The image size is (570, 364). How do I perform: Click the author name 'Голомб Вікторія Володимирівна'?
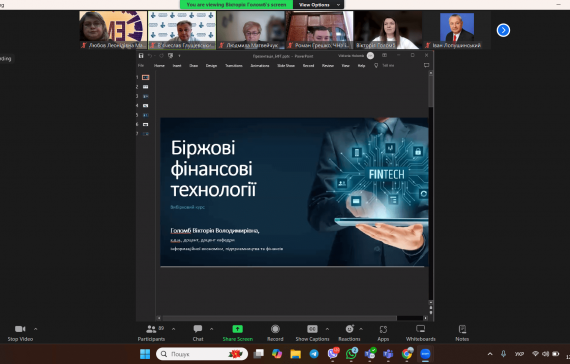[x=214, y=231]
